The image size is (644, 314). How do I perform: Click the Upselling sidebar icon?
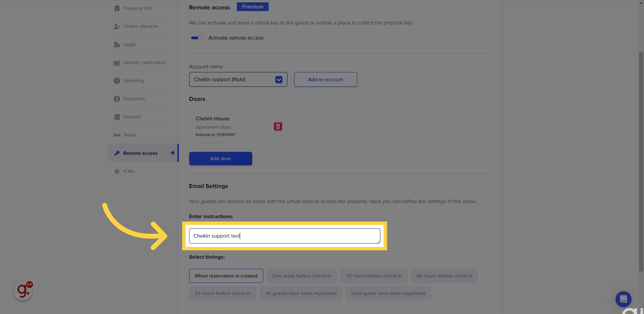pyautogui.click(x=117, y=81)
